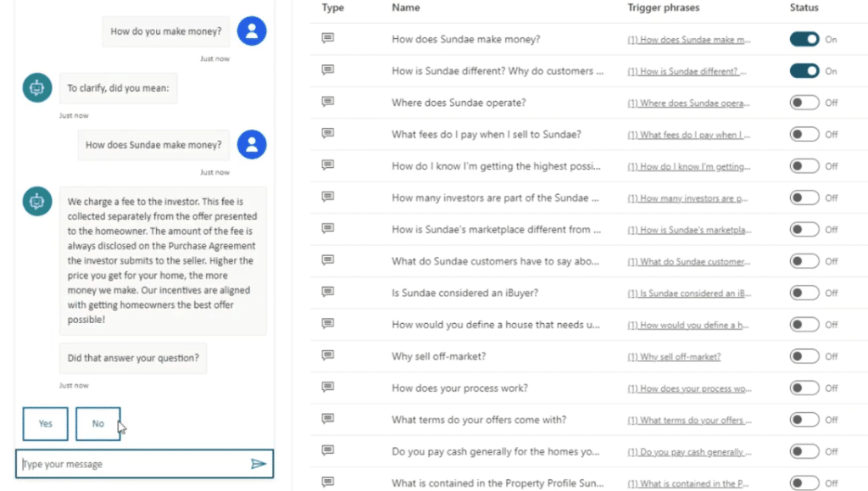
Task: Click the Type column header
Action: click(x=332, y=8)
